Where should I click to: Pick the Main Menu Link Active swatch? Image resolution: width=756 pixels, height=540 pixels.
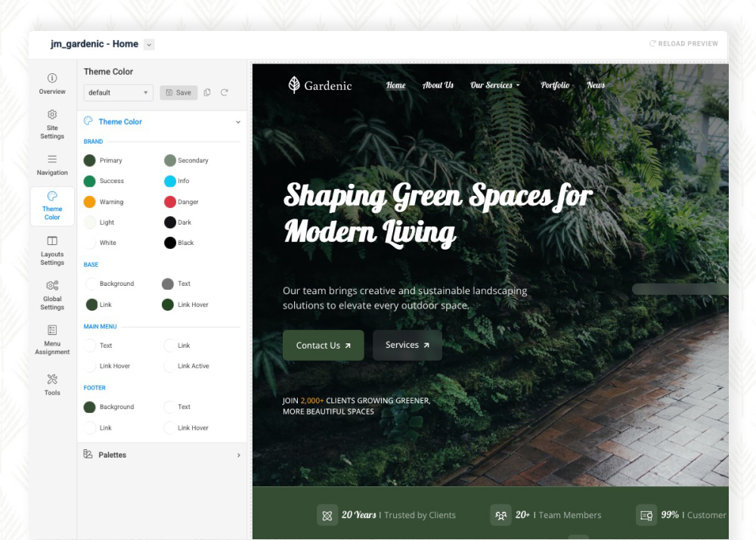click(x=169, y=366)
